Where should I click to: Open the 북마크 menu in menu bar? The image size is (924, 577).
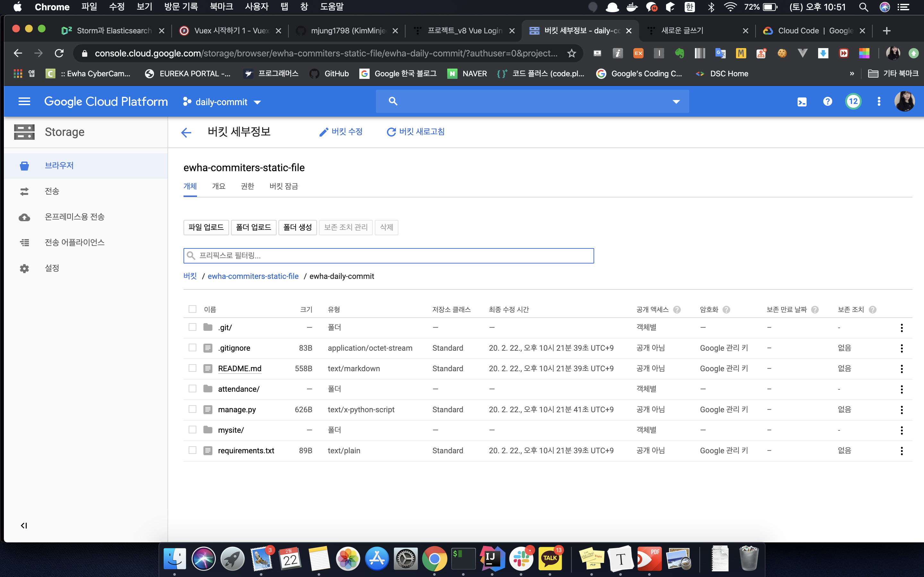click(221, 7)
